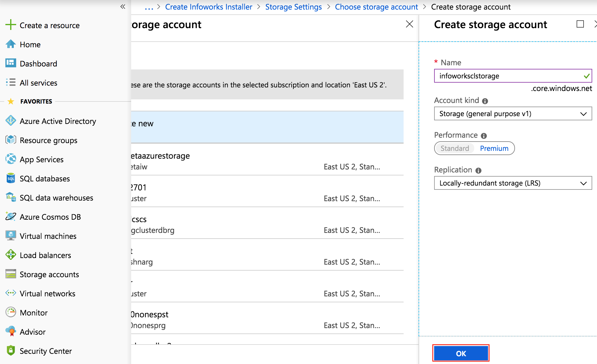Go to Home in sidebar
Screen dimensions: 597x364
[30, 44]
